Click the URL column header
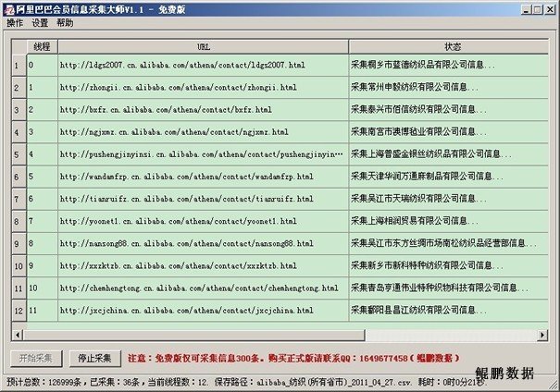Screen dimensions: 560x392 point(204,47)
